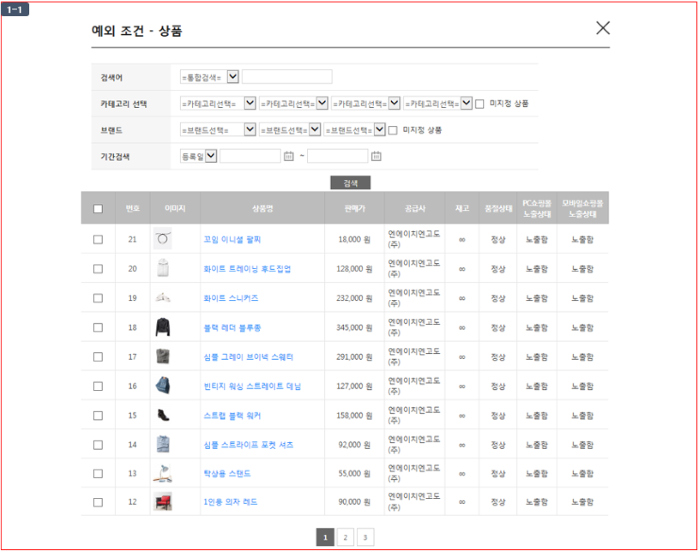Open the end date calendar picker icon
Image resolution: width=700 pixels, height=552 pixels.
click(x=376, y=156)
